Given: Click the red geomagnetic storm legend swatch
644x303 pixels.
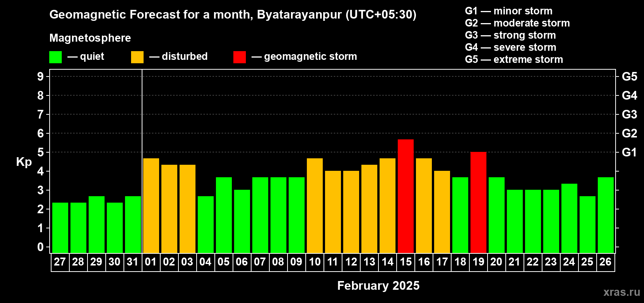Looking at the screenshot, I should pyautogui.click(x=239, y=57).
